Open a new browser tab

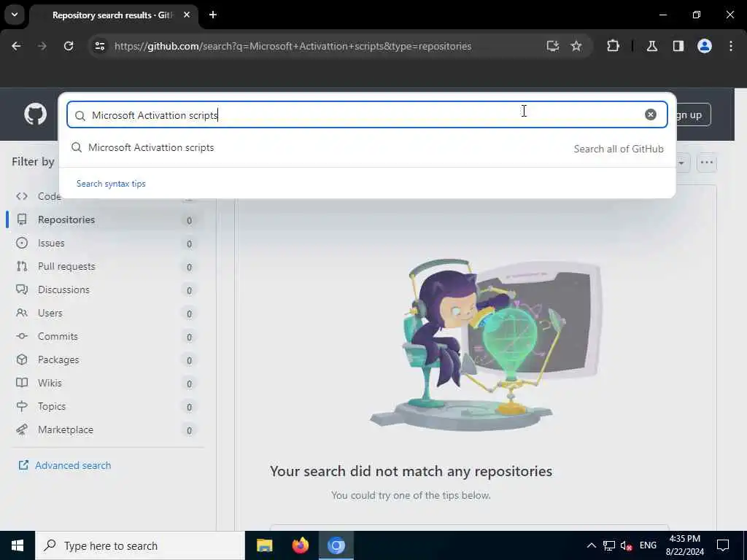213,15
